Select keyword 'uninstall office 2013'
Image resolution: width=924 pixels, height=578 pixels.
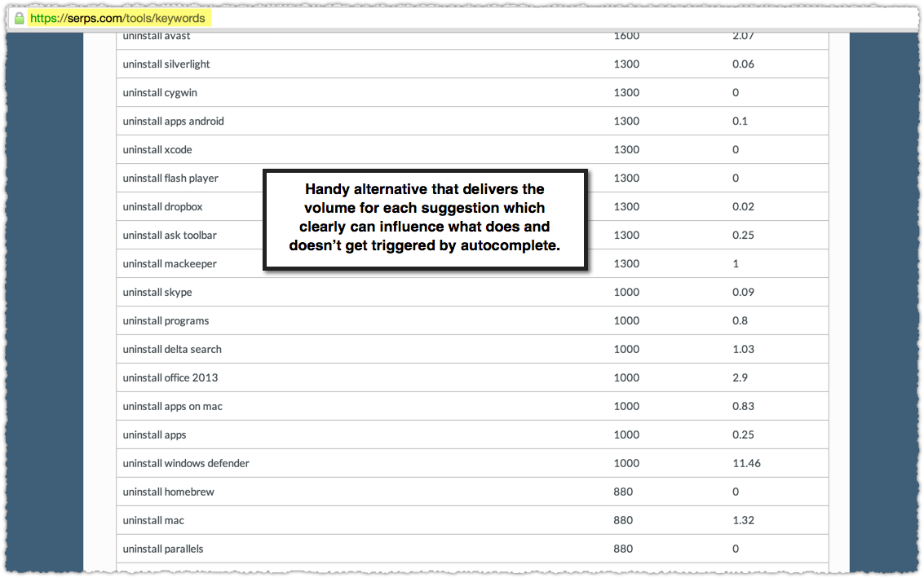pos(170,377)
